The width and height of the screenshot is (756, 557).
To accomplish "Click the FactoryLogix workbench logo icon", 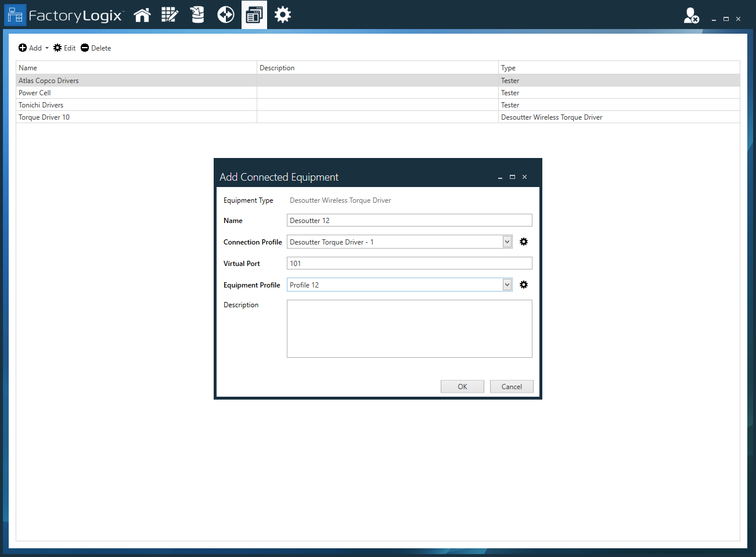I will tap(16, 15).
